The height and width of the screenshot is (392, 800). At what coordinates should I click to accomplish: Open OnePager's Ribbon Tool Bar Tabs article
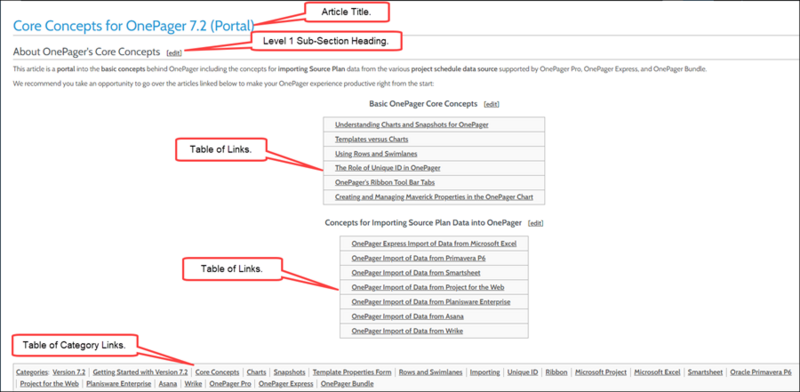tap(385, 182)
